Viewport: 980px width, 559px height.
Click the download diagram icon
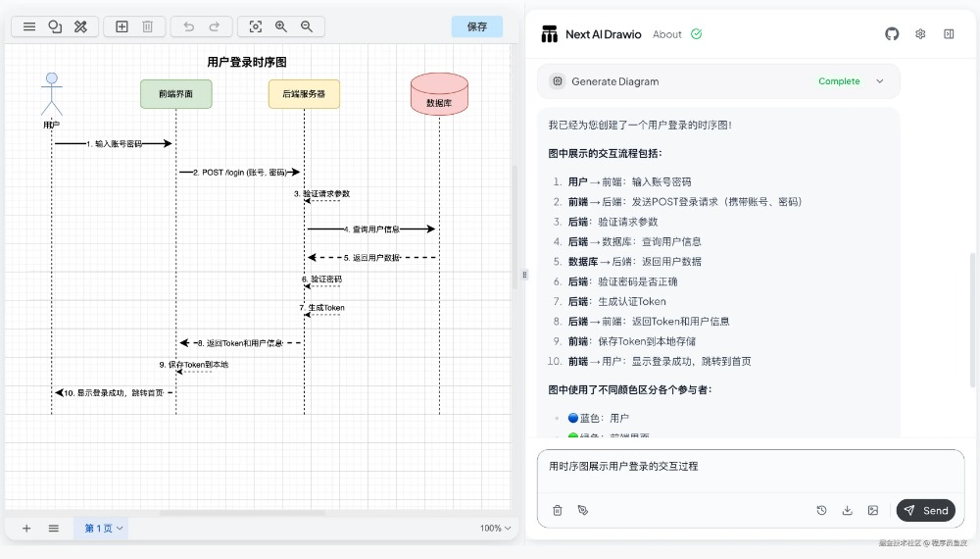(x=847, y=510)
